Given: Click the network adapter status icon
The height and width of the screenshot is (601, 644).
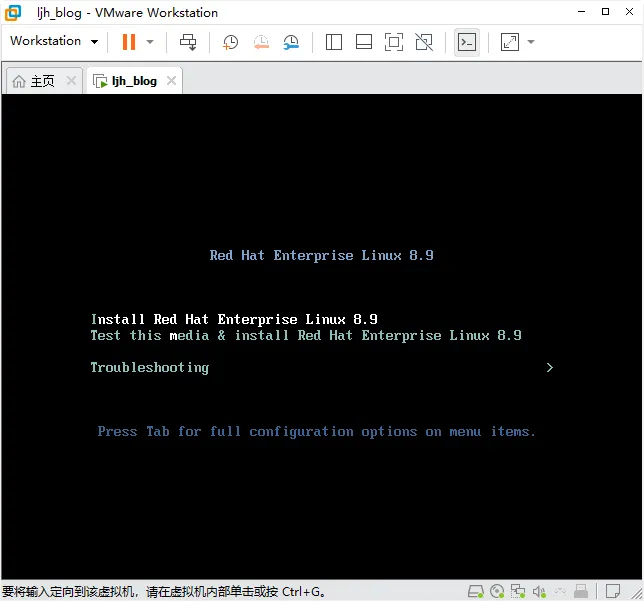Looking at the screenshot, I should [x=518, y=592].
